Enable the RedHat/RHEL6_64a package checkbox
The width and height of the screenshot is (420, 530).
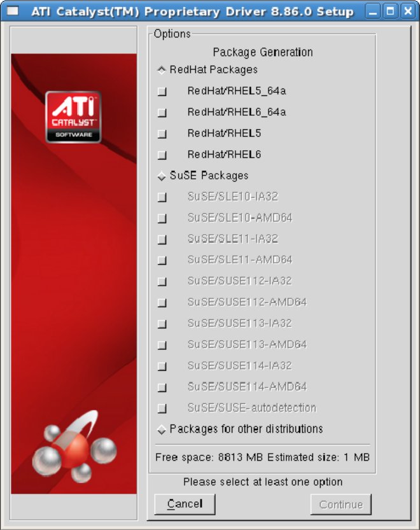tap(162, 112)
